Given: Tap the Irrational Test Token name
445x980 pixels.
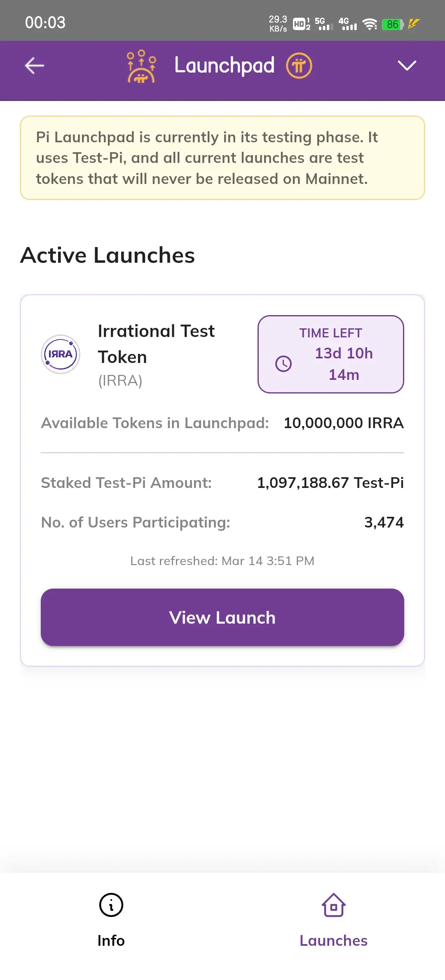Looking at the screenshot, I should (x=156, y=344).
